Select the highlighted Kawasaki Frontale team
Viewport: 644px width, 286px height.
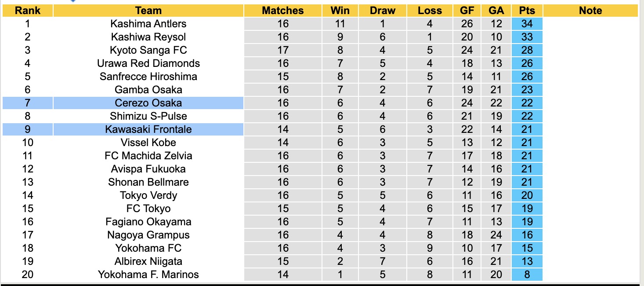pyautogui.click(x=148, y=129)
